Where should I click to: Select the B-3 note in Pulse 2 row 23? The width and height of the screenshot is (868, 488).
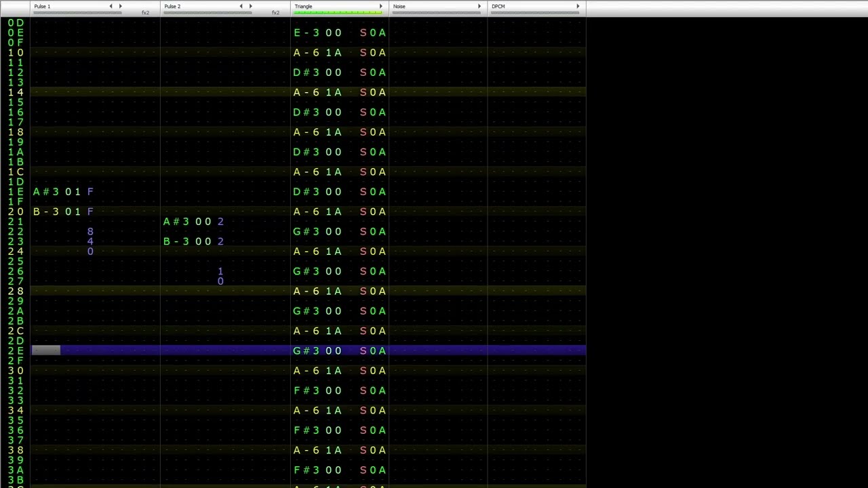tap(176, 241)
